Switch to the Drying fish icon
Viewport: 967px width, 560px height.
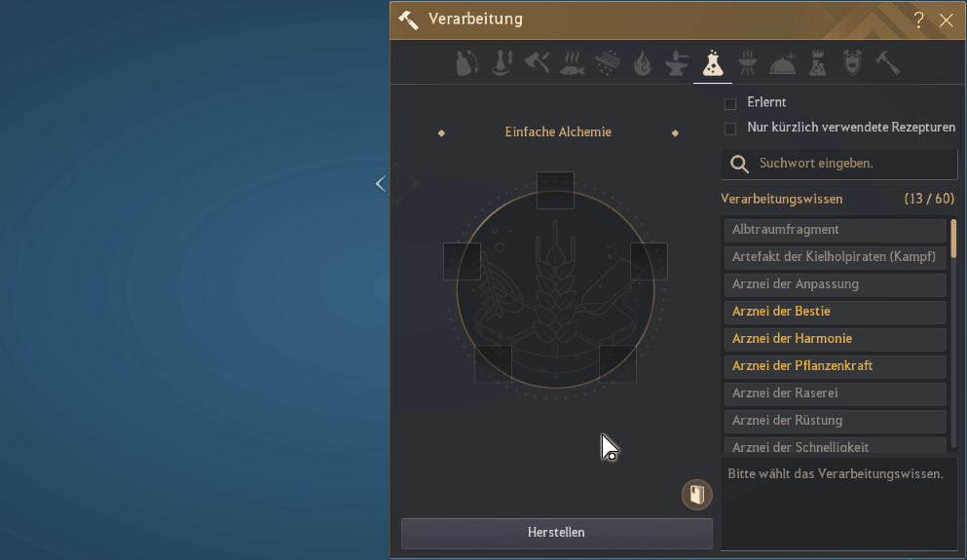pyautogui.click(x=573, y=64)
